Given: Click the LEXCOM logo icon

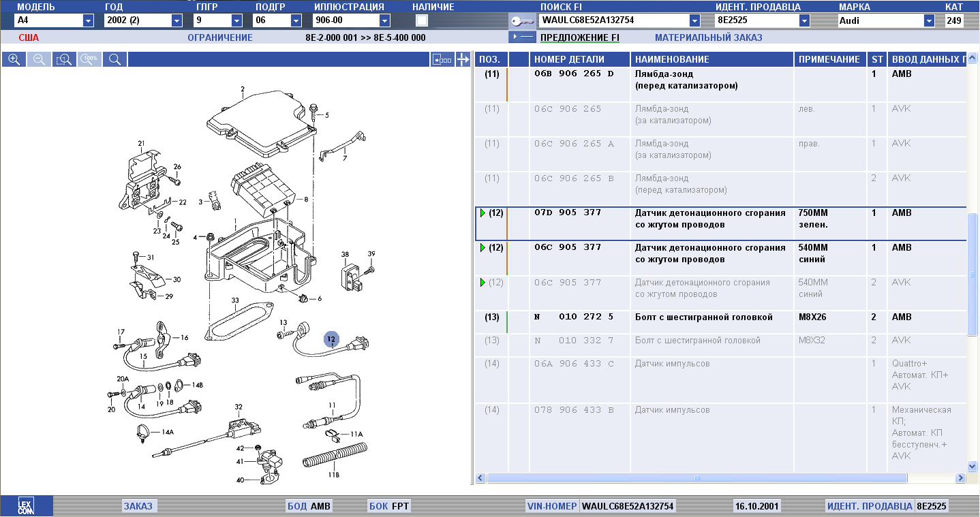Looking at the screenshot, I should tap(26, 506).
